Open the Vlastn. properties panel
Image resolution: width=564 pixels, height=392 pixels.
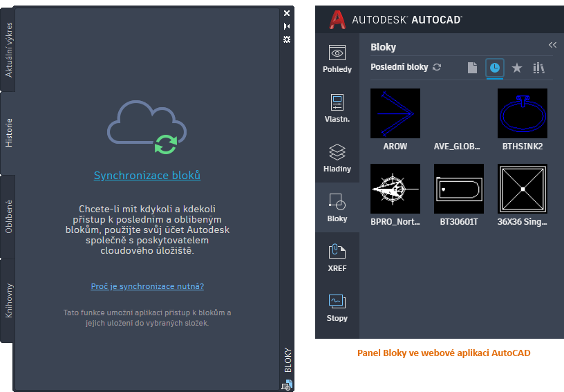tap(337, 109)
